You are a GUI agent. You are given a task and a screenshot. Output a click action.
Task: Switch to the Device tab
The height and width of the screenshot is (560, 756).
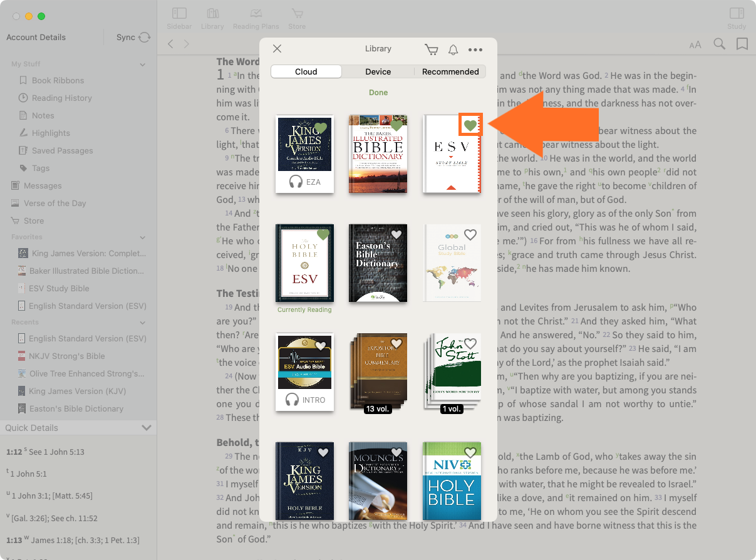[x=378, y=71]
